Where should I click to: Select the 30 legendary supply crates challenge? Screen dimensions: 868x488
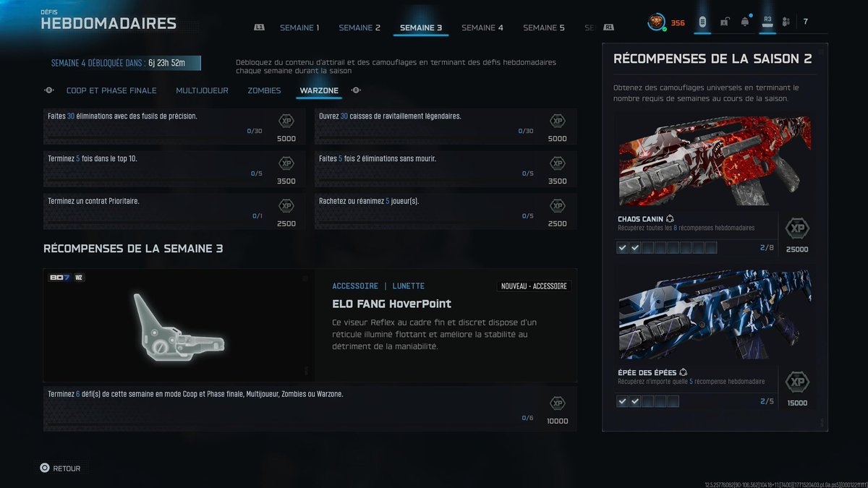[446, 127]
